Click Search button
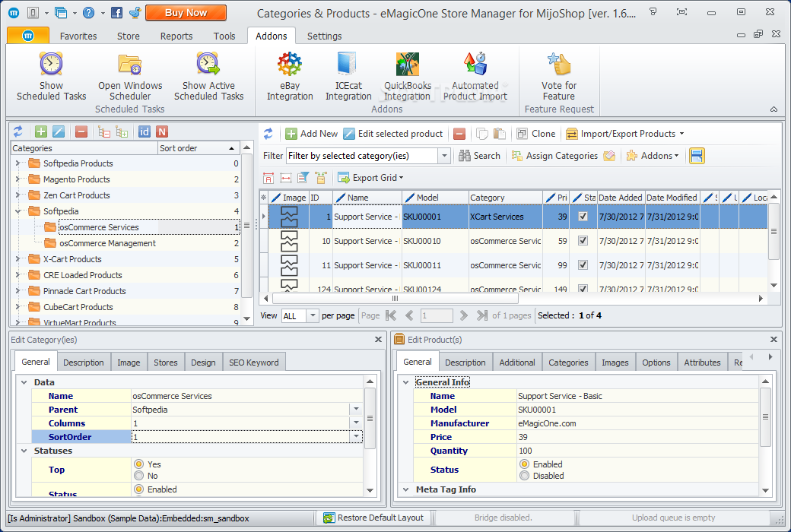The image size is (791, 532). click(479, 156)
